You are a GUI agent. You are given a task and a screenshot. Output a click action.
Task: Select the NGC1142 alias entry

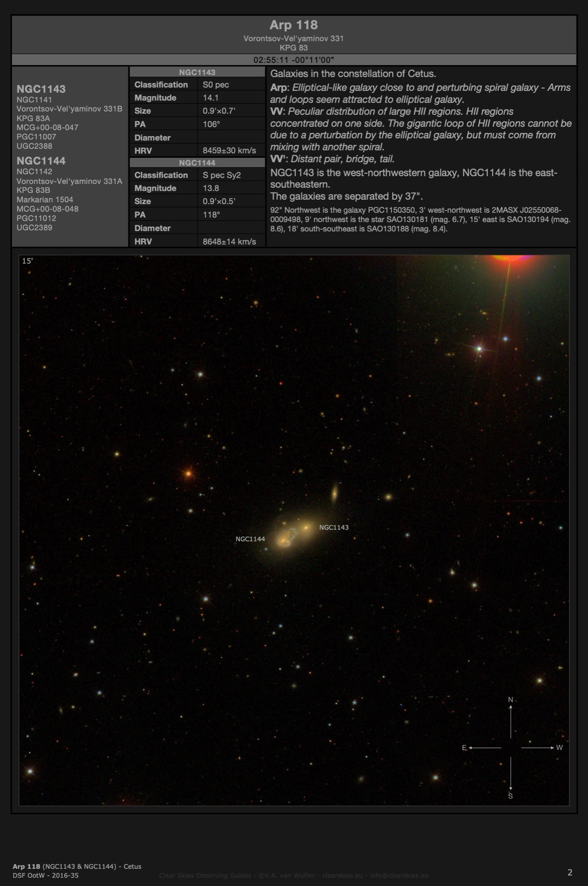34,171
